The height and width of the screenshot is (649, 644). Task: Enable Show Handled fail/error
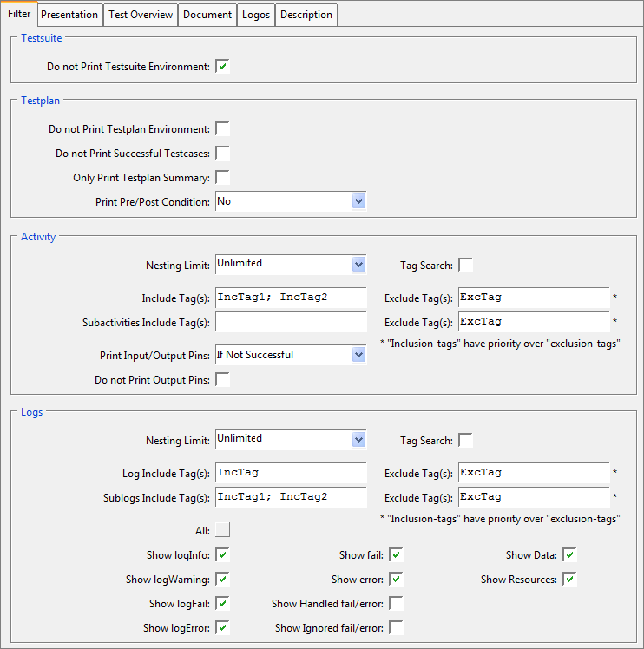[397, 603]
